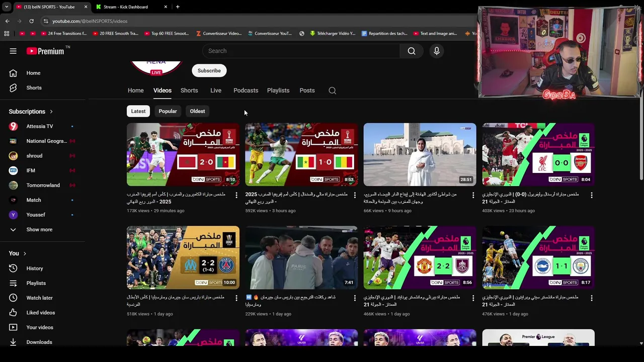Viewport: 644px width, 362px height.
Task: Open the shroud subscription channel
Action: [34, 156]
